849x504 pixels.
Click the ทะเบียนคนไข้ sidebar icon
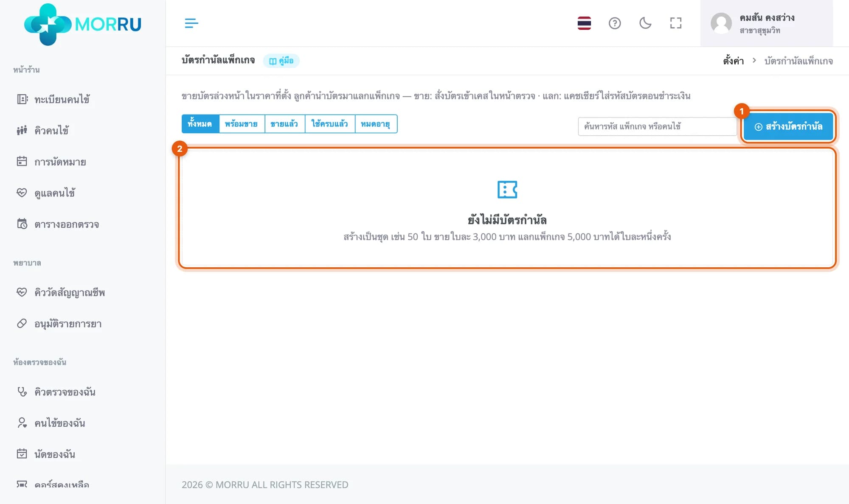point(22,99)
